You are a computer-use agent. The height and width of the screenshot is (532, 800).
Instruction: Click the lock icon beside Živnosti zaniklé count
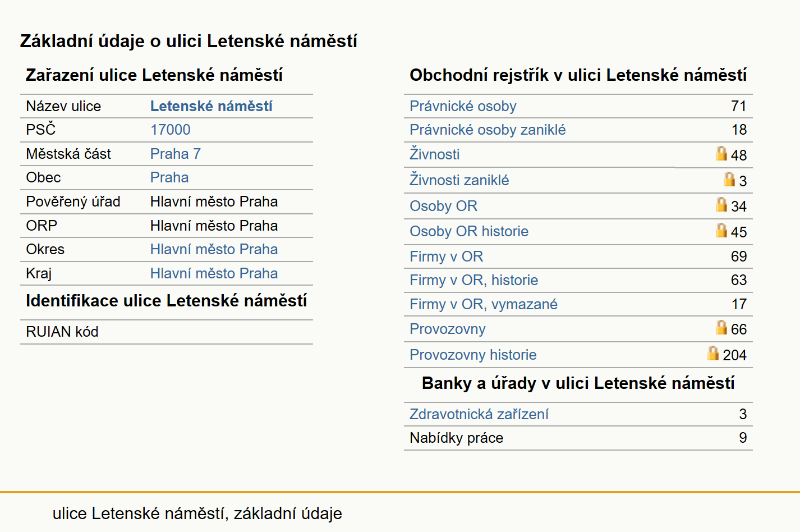click(x=729, y=179)
